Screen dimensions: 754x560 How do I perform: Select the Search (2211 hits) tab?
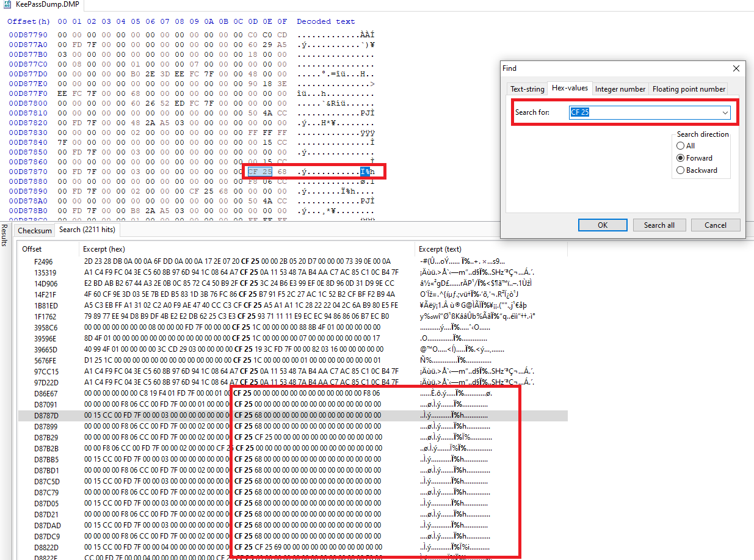(x=86, y=230)
